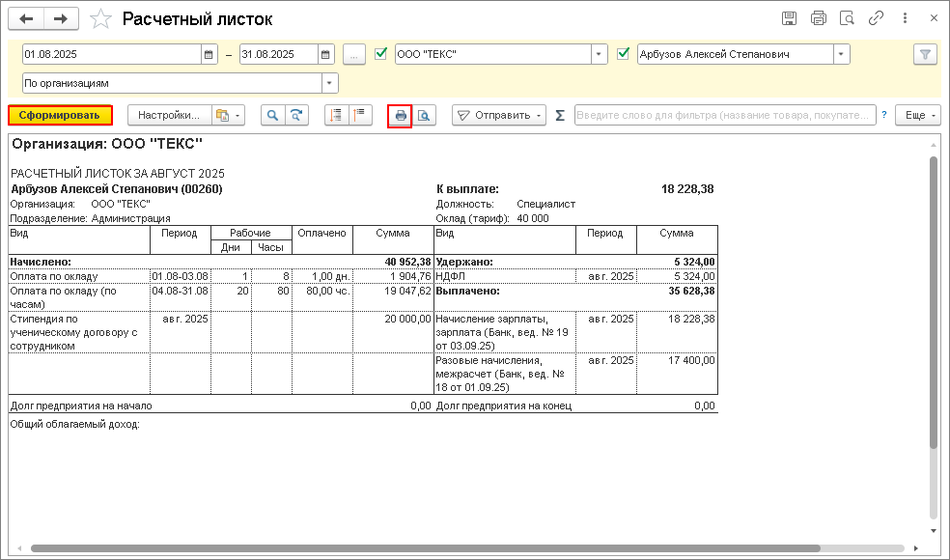Expand the employee Арбузов dropdown arrow
The width and height of the screenshot is (950, 560).
[x=841, y=54]
